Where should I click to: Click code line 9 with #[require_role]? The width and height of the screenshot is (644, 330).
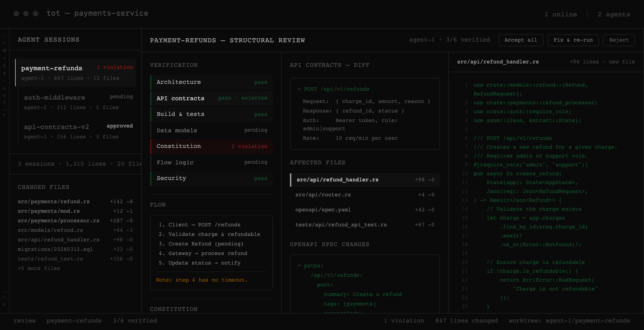(530, 165)
